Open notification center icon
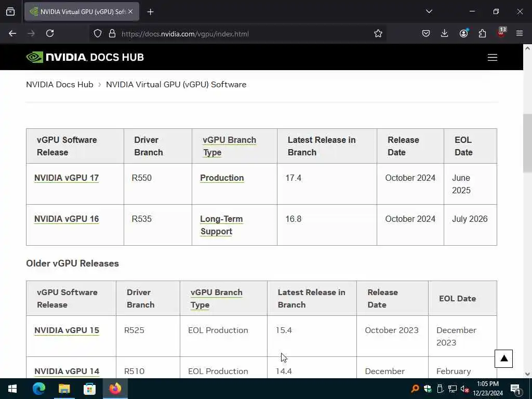 [x=515, y=389]
